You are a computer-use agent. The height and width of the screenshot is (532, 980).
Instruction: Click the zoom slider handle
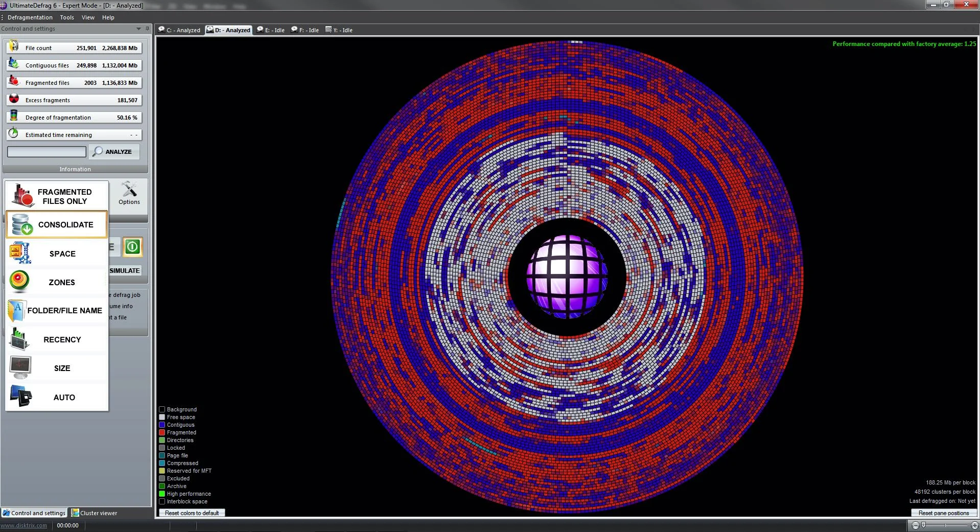[923, 525]
